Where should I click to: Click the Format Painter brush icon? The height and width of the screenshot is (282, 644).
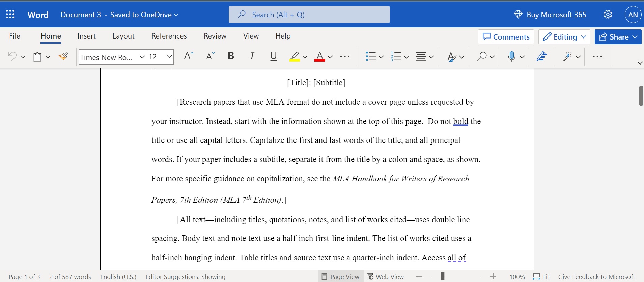63,56
